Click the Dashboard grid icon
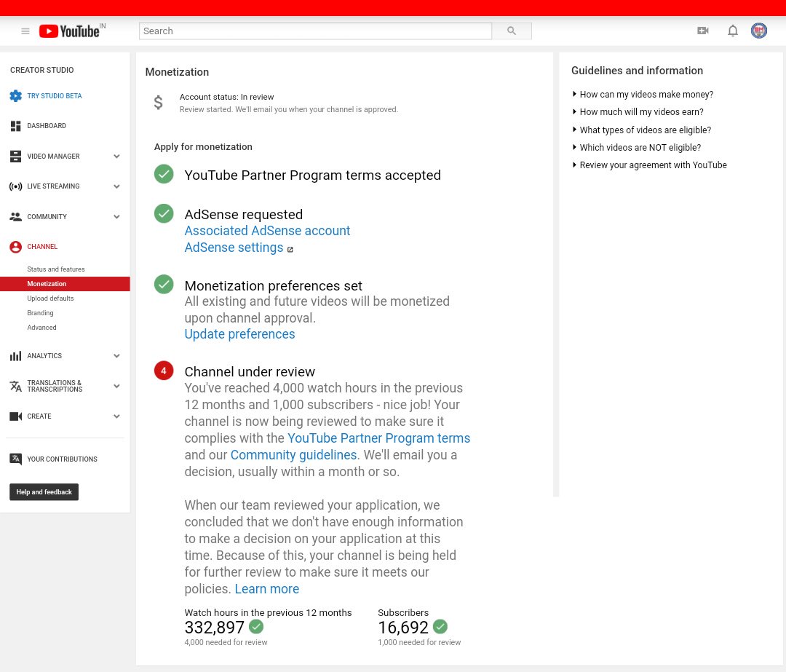The image size is (786, 672). (x=15, y=126)
